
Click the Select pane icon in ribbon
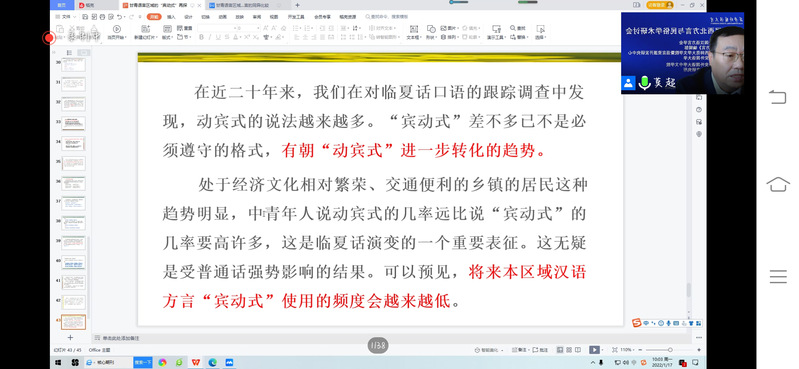click(541, 29)
